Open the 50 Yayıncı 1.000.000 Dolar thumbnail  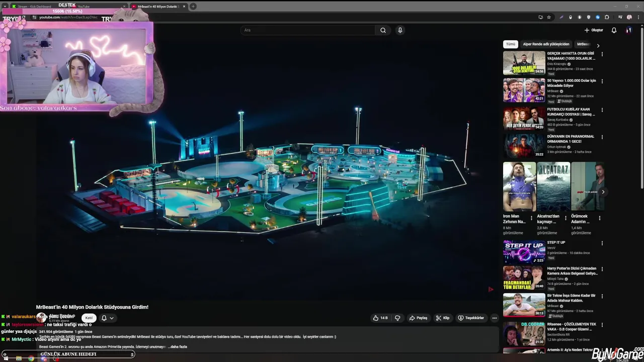pos(524,90)
